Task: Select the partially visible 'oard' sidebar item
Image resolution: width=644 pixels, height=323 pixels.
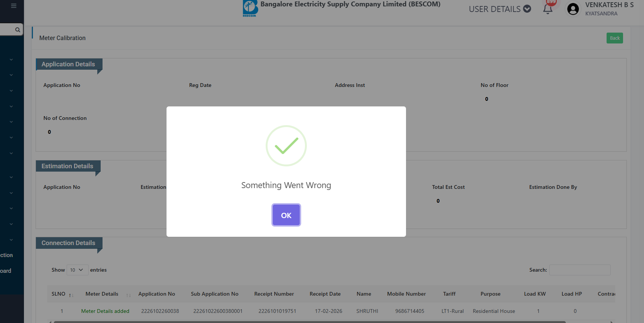Action: (x=6, y=271)
